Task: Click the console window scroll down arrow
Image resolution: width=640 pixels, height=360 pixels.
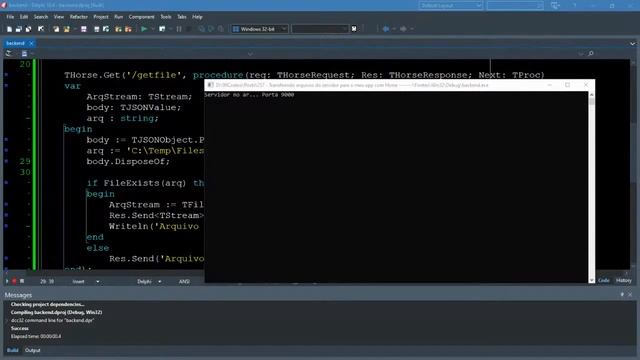Action: (x=591, y=280)
